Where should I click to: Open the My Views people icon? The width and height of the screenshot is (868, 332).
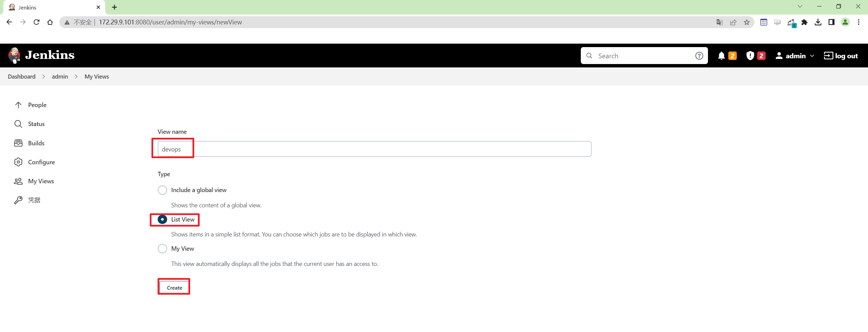[18, 181]
